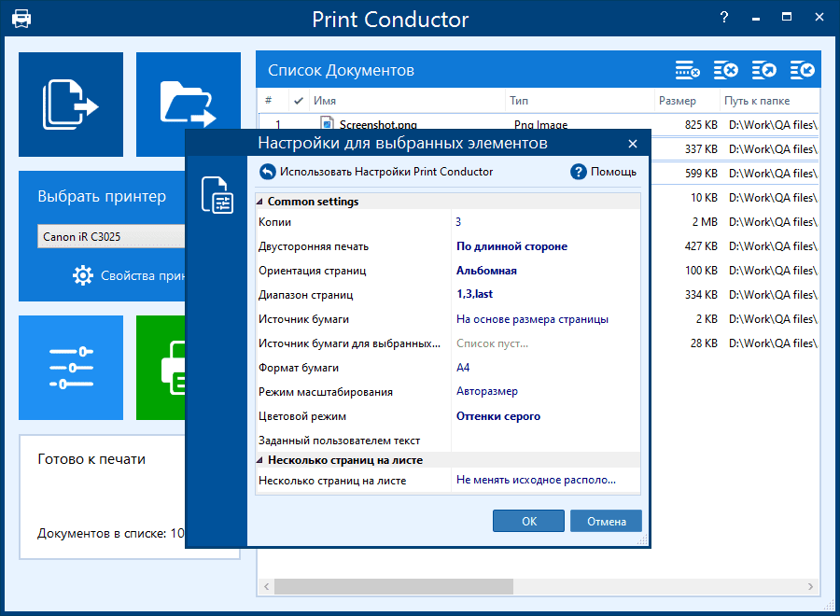This screenshot has width=840, height=616.
Task: Collapse the Common settings group
Action: pos(259,202)
